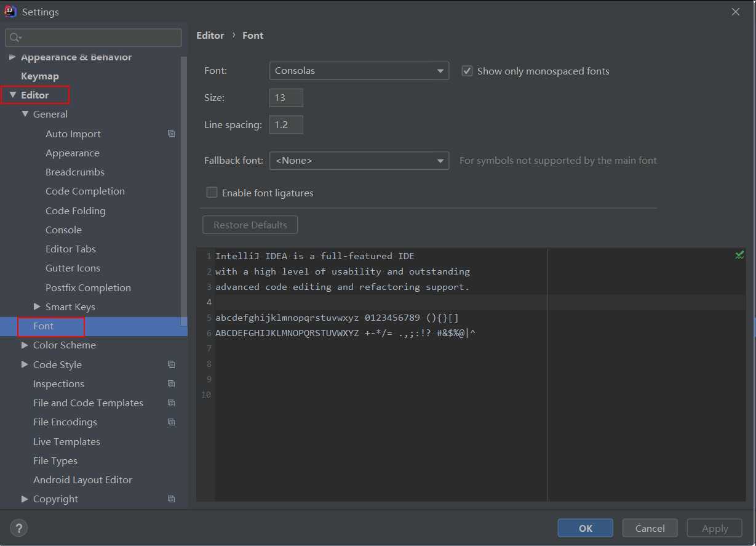
Task: Click the project-level icon beside Inspections
Action: (x=172, y=383)
